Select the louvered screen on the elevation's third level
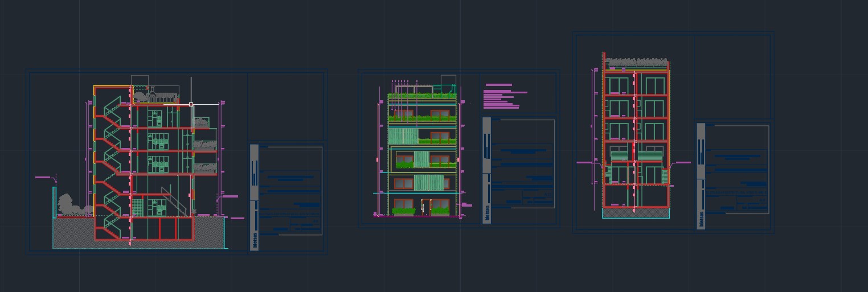The height and width of the screenshot is (292, 868). (403, 136)
